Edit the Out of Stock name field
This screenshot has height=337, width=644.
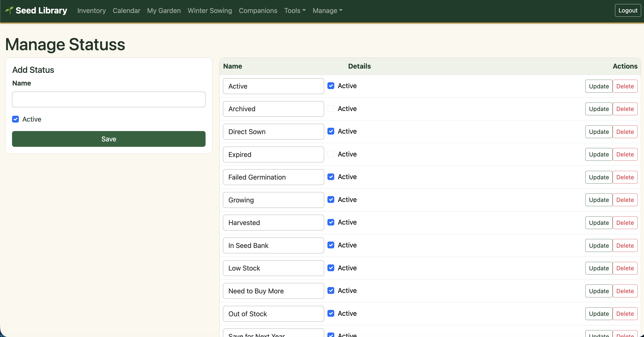[273, 314]
